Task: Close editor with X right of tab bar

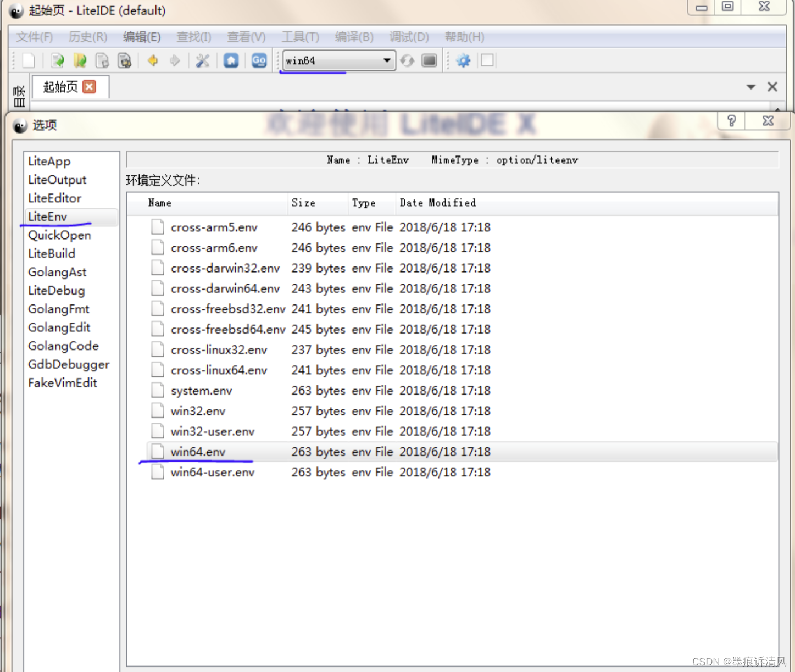Action: 772,87
